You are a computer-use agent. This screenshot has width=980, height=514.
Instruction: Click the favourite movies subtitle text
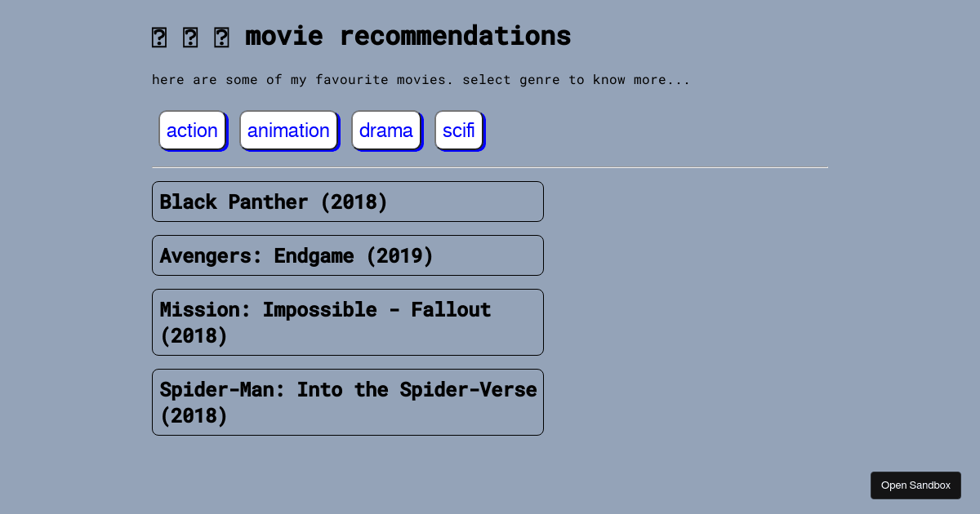pyautogui.click(x=421, y=79)
